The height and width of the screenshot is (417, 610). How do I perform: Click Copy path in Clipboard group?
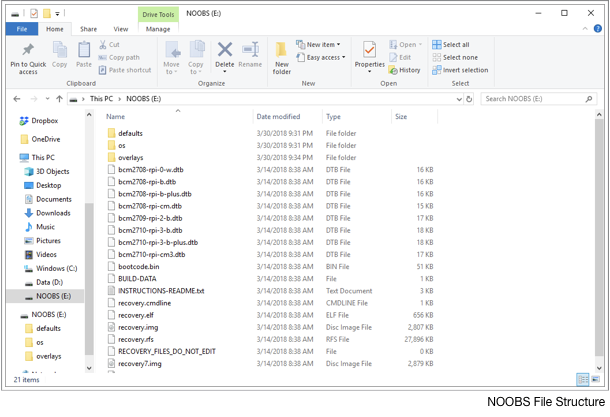(x=119, y=57)
